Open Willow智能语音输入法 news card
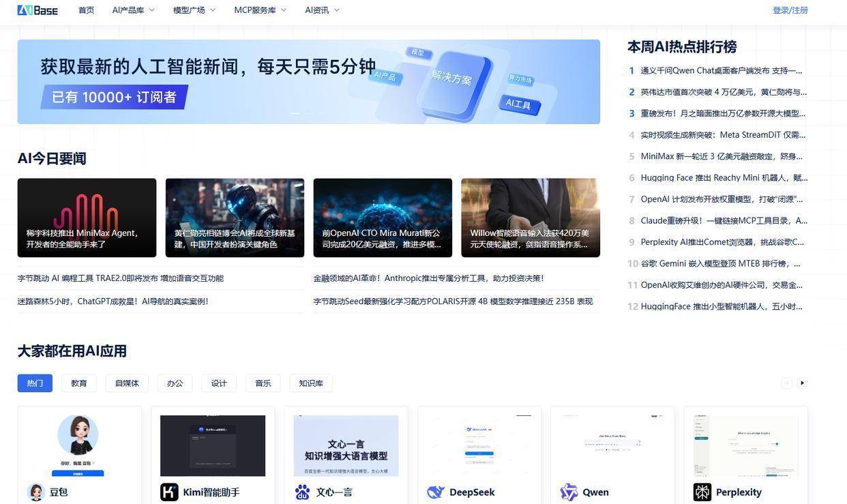Image resolution: width=847 pixels, height=504 pixels. tap(531, 218)
